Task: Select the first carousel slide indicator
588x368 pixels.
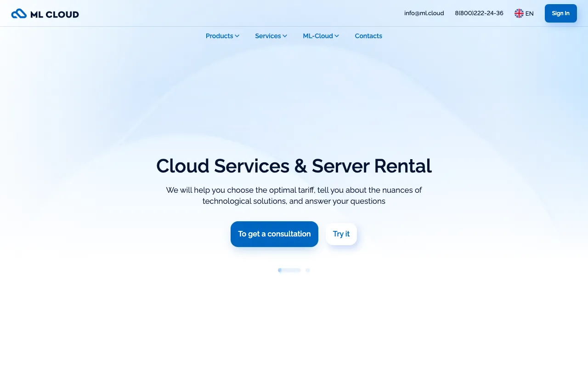Action: click(x=289, y=270)
